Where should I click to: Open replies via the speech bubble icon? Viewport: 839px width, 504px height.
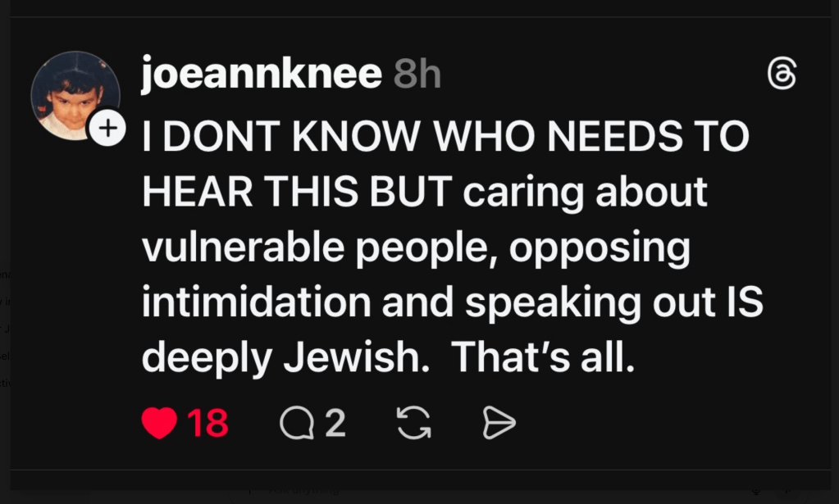(294, 423)
